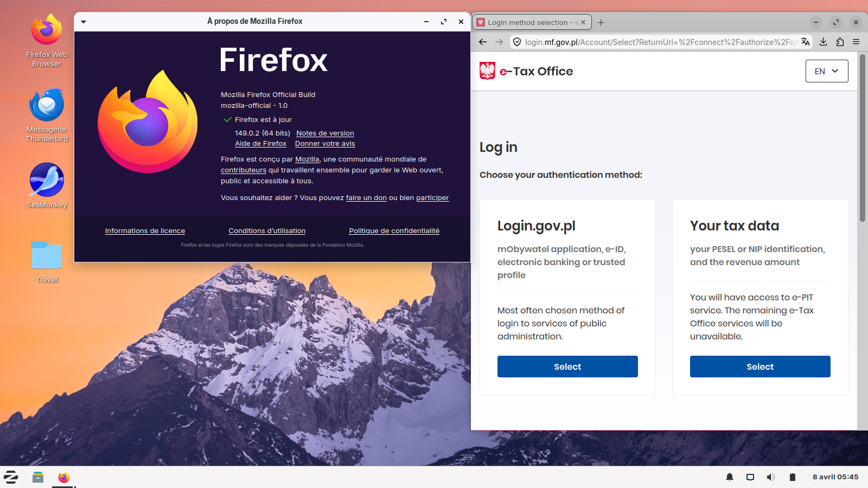This screenshot has height=488, width=868.
Task: Click the Firefox logo in About dialog
Action: click(x=148, y=121)
